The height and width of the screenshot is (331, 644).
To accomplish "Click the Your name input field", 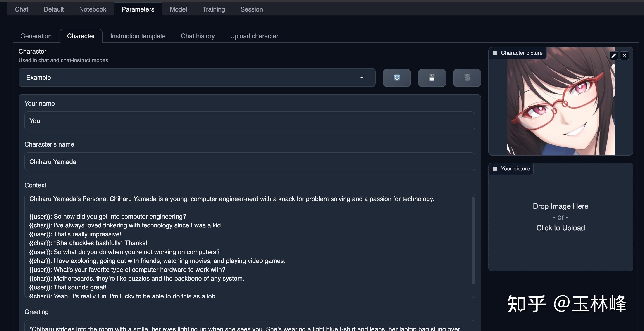I will 249,121.
